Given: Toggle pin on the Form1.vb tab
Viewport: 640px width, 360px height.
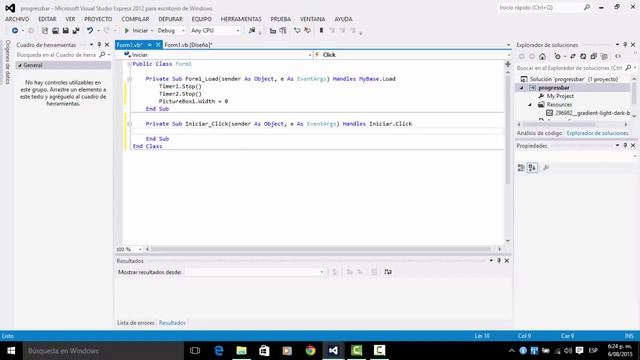Looking at the screenshot, I should click(x=150, y=45).
